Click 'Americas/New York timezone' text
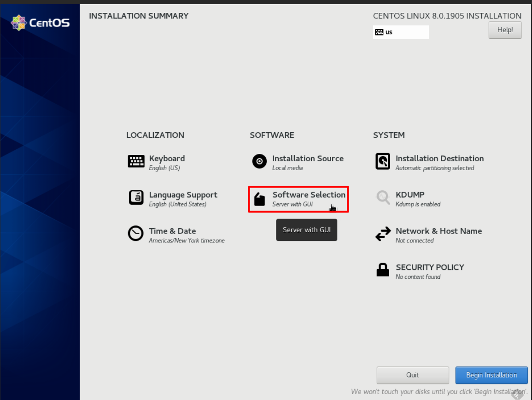The height and width of the screenshot is (400, 532). click(x=187, y=241)
